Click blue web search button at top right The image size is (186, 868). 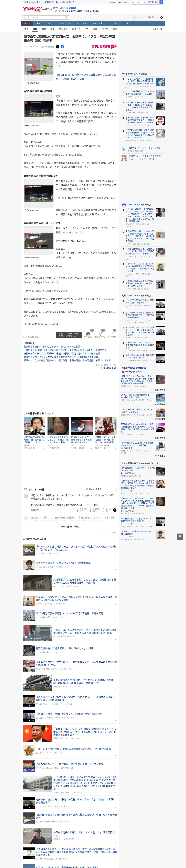pyautogui.click(x=161, y=2)
